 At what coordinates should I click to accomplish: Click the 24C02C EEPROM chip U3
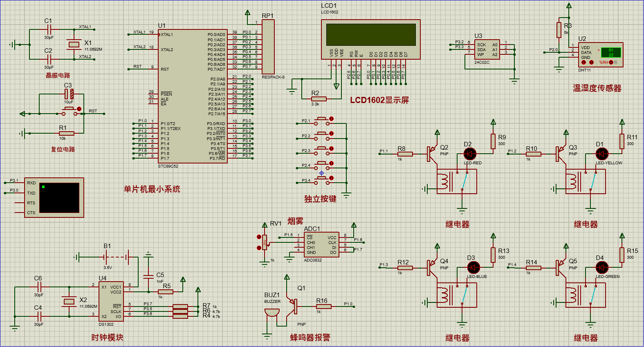click(487, 50)
